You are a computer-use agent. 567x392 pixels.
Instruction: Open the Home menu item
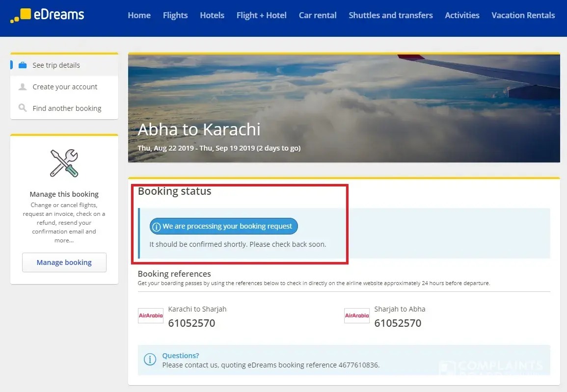tap(139, 15)
